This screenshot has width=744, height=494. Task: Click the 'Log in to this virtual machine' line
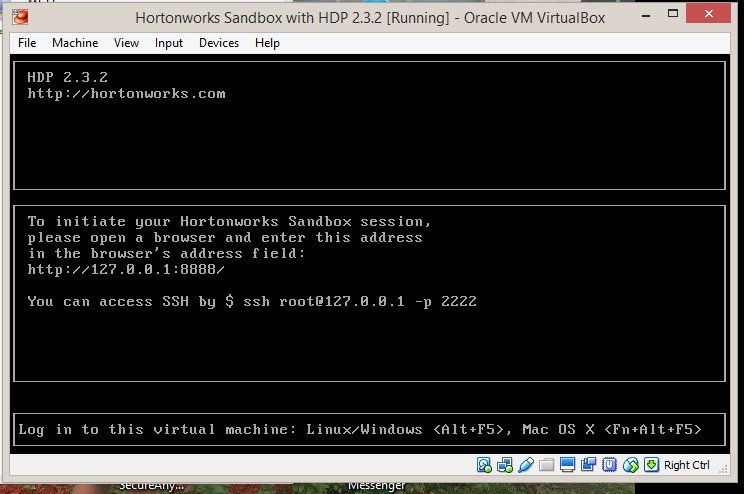point(360,429)
